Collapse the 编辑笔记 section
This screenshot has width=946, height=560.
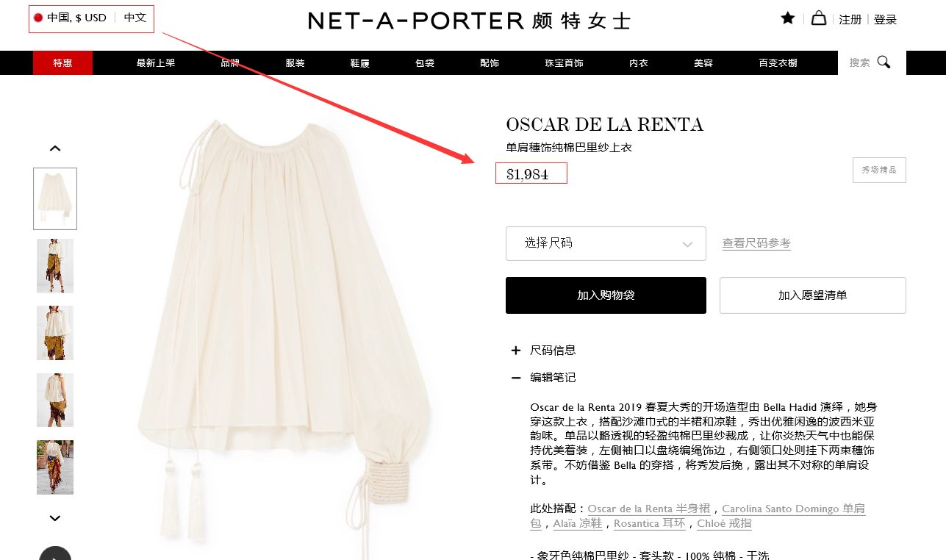click(516, 378)
